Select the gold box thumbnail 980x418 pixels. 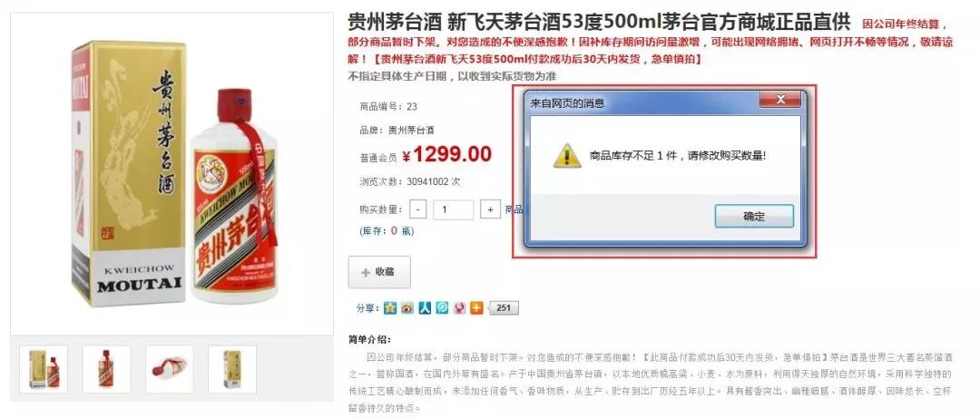pos(232,369)
